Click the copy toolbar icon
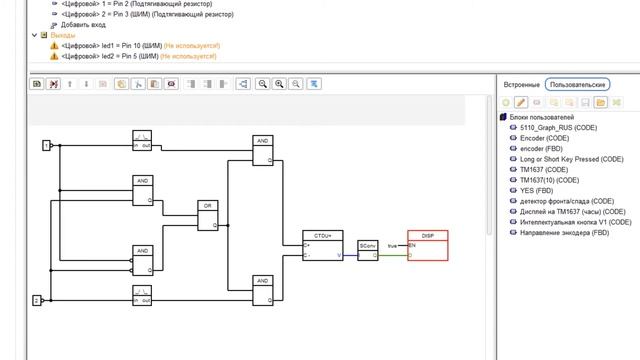Screen dimensions: 640x360 [121, 84]
